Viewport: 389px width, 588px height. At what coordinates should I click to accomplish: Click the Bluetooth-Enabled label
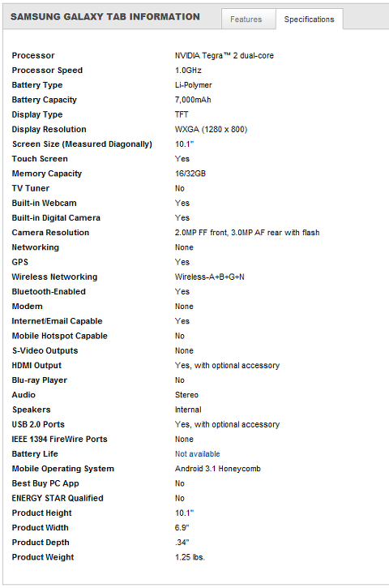(49, 292)
